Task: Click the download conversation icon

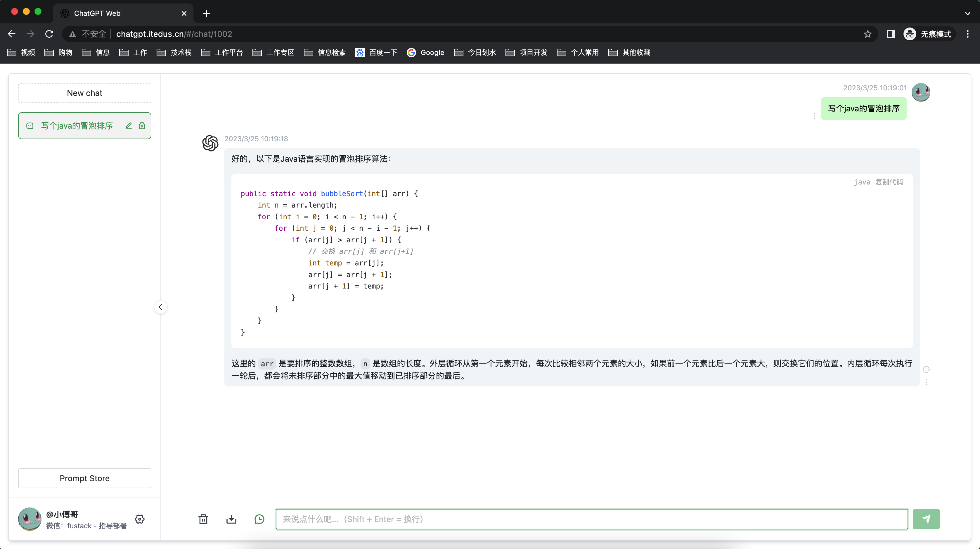Action: point(231,519)
